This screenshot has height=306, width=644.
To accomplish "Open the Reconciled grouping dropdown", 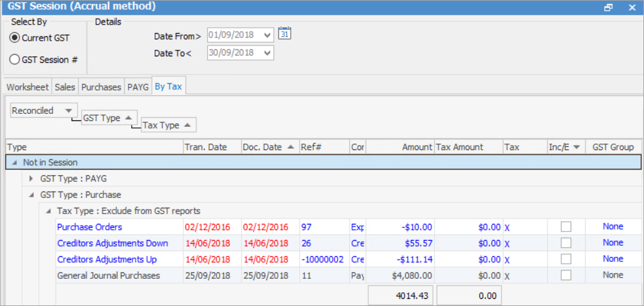I will pyautogui.click(x=68, y=111).
